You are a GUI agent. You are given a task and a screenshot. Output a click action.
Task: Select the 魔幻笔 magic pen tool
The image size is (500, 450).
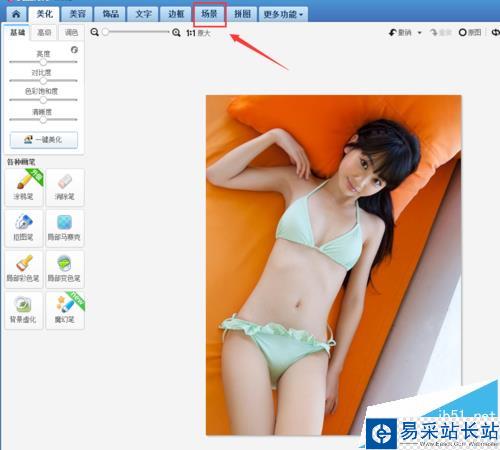[x=65, y=310]
